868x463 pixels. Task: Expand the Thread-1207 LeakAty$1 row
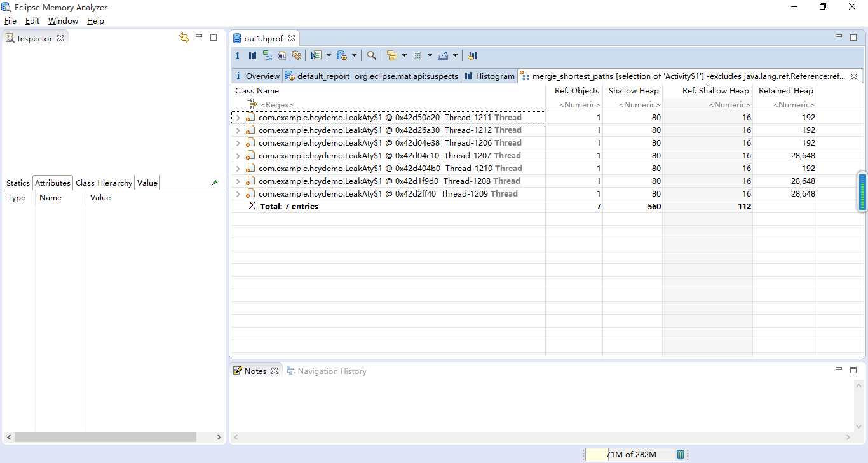point(238,156)
